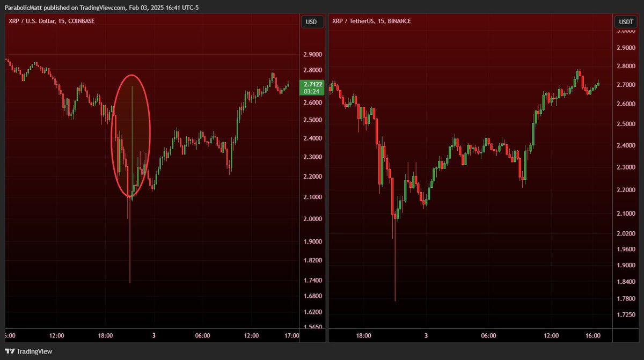Click the 2.9000 price on Coinbase axis
This screenshot has height=360, width=644.
pyautogui.click(x=313, y=55)
